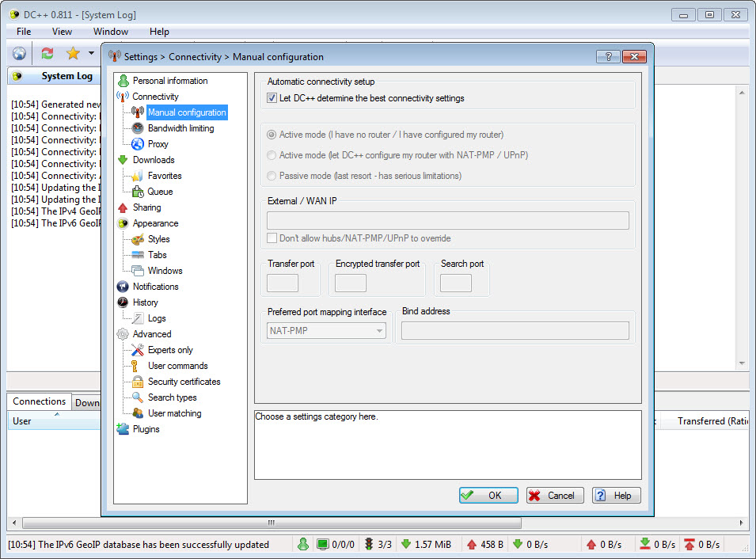Click the System Log scroll-up arrow
756x559 pixels.
[742, 92]
